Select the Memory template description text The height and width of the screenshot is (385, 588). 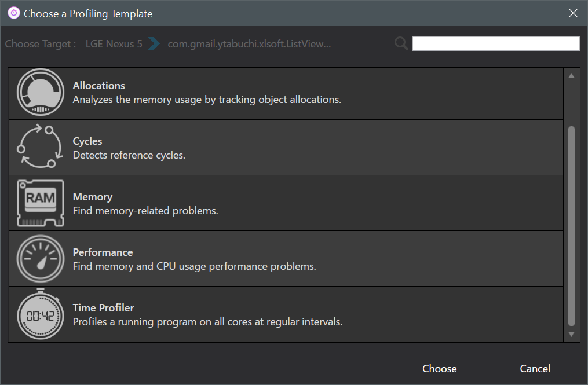pyautogui.click(x=145, y=211)
